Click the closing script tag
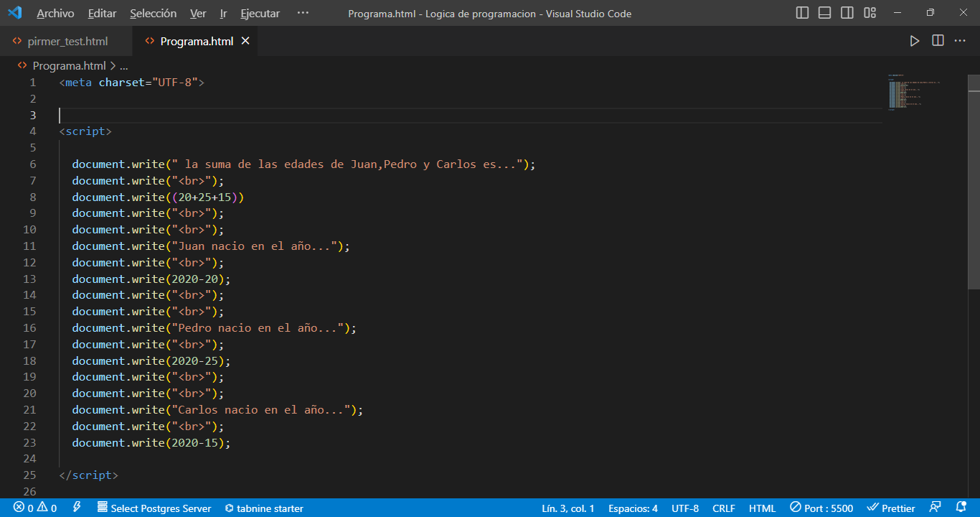The width and height of the screenshot is (980, 517). [88, 475]
